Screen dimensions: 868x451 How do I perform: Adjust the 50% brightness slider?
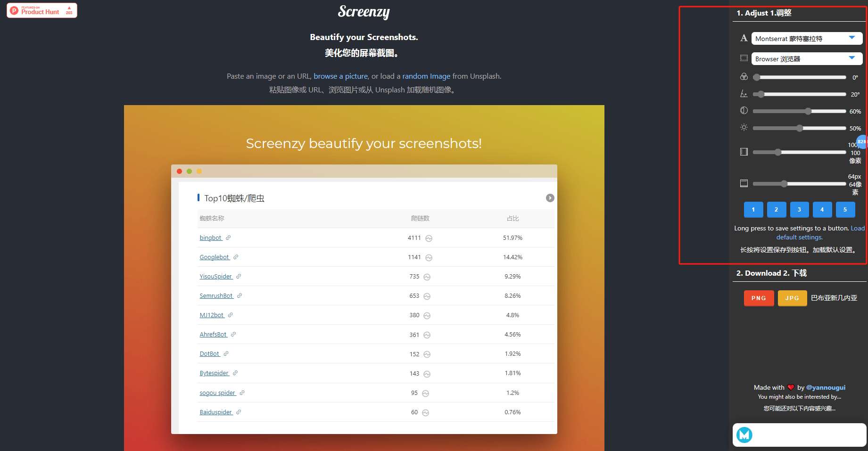coord(799,128)
